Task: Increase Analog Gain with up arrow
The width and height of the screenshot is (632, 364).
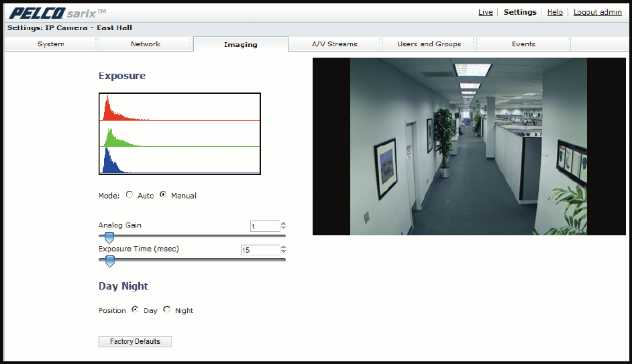Action: click(283, 223)
